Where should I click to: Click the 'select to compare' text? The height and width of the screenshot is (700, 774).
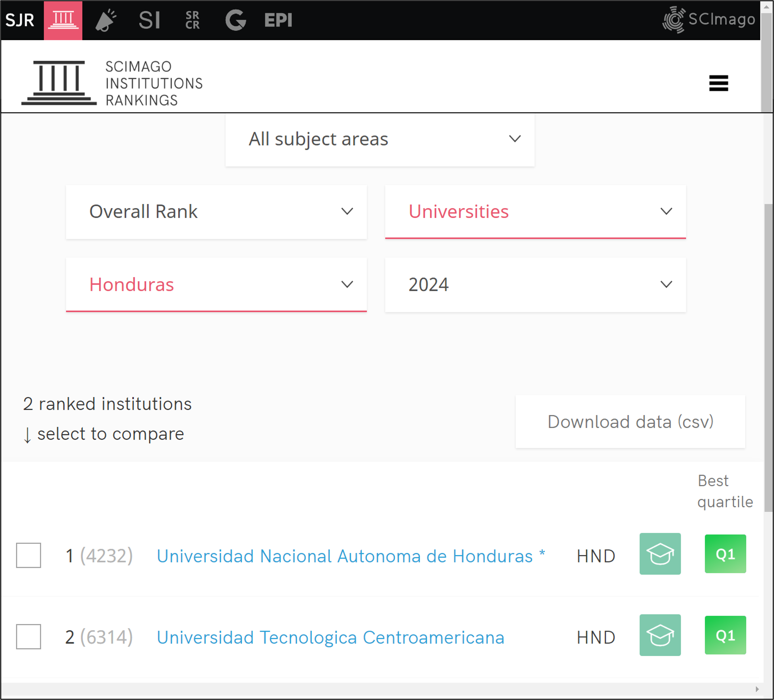(x=111, y=434)
